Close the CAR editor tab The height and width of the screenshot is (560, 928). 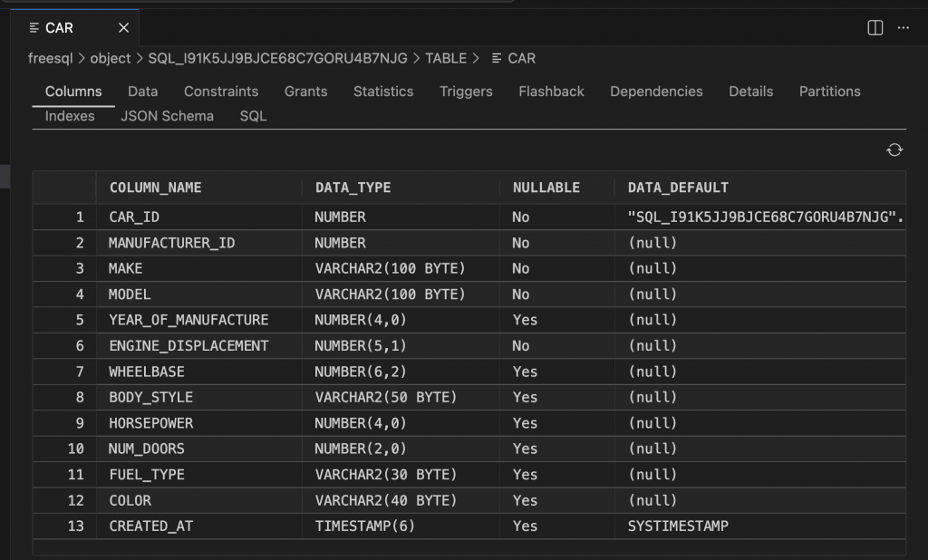coord(123,27)
